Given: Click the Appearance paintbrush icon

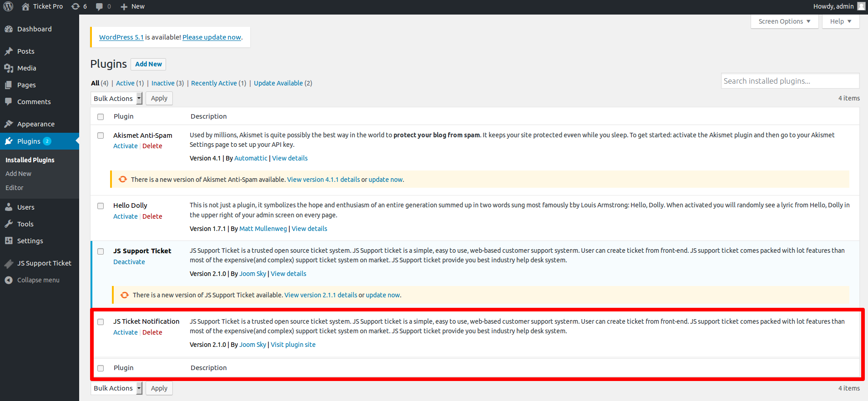Looking at the screenshot, I should click(9, 124).
